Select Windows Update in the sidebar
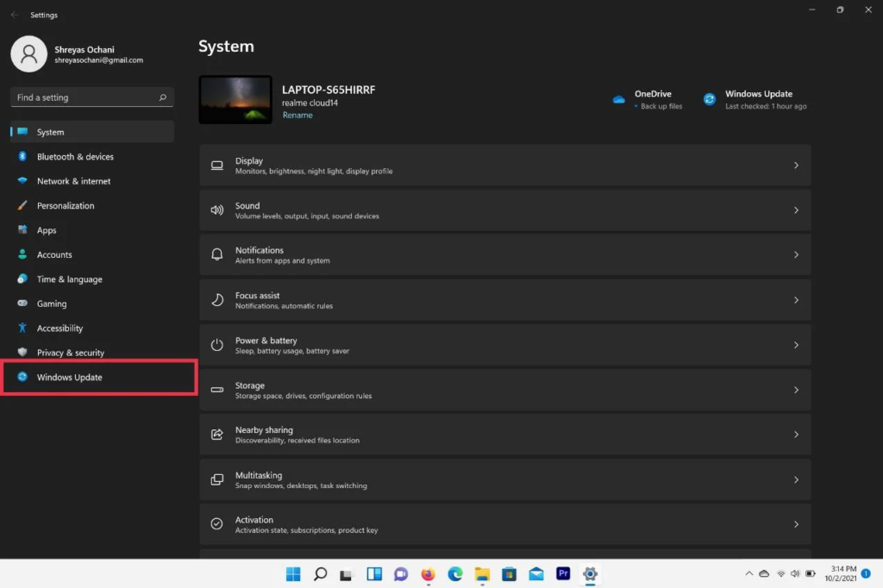The height and width of the screenshot is (588, 883). click(x=69, y=378)
